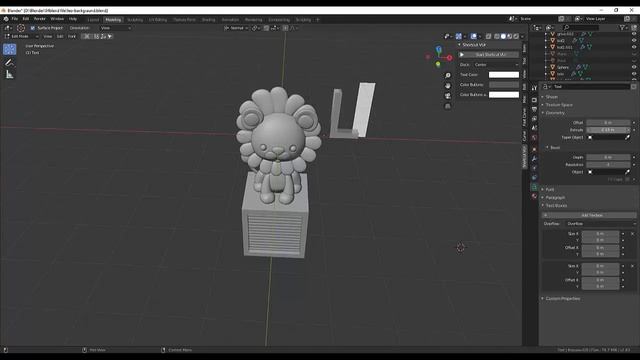
Task: Open the Orientation View dropdown
Action: pyautogui.click(x=116, y=28)
